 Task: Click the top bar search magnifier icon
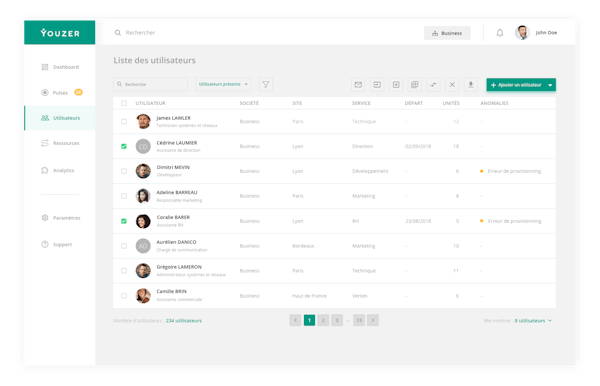(x=117, y=33)
